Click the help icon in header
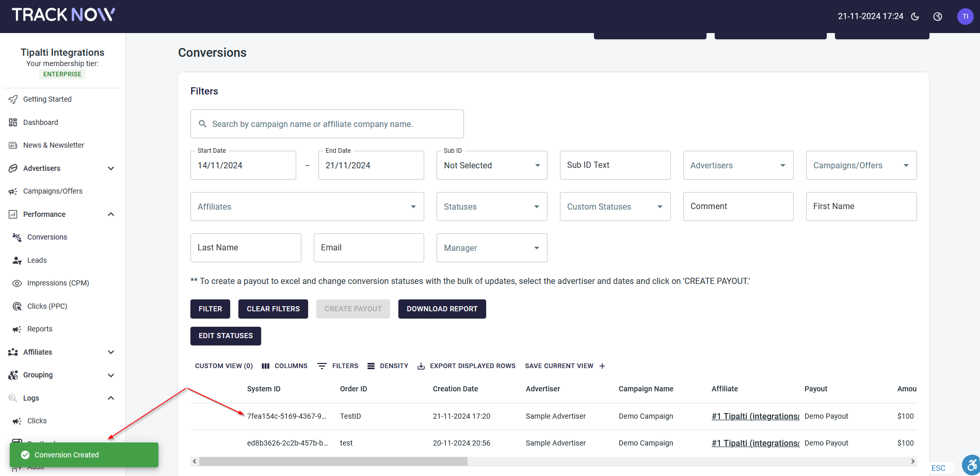Image resolution: width=980 pixels, height=476 pixels. 938,17
